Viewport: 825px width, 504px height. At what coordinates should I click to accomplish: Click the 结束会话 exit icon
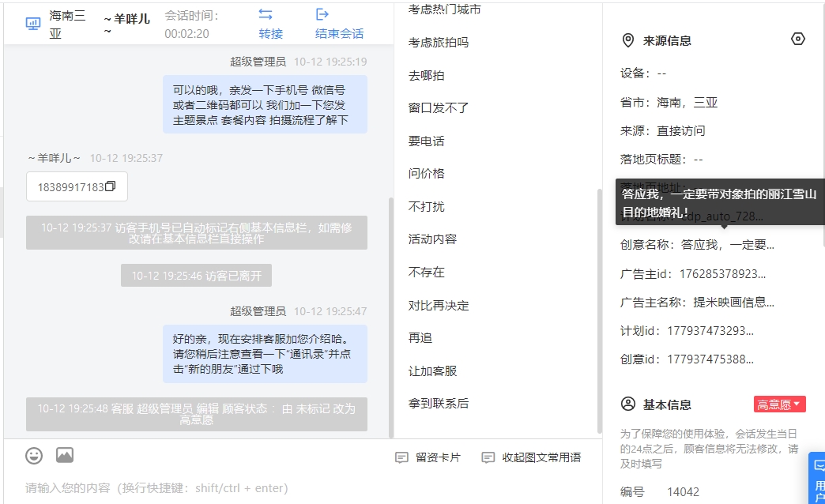pos(322,14)
